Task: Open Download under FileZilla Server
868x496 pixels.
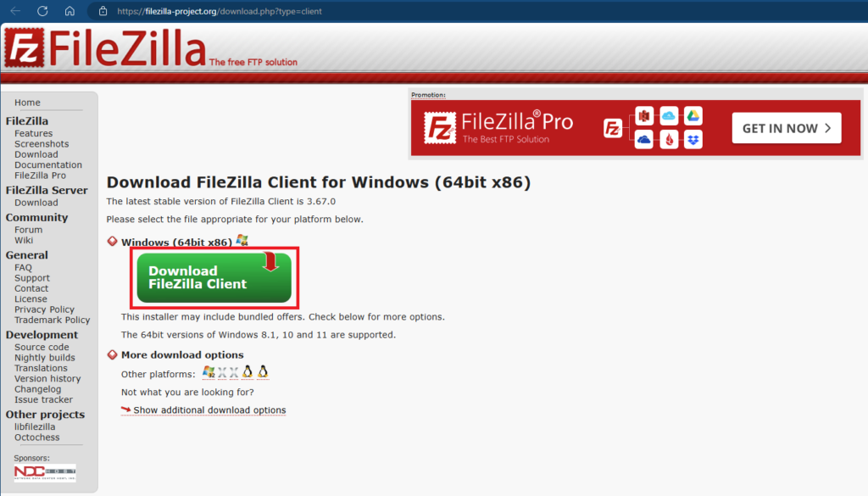Action: [36, 203]
